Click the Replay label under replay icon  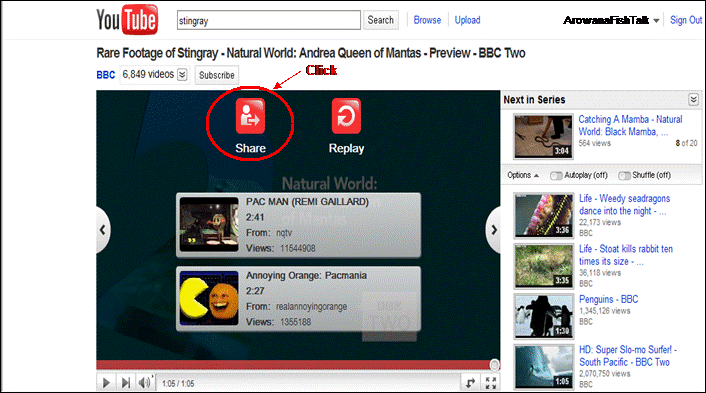coord(346,149)
